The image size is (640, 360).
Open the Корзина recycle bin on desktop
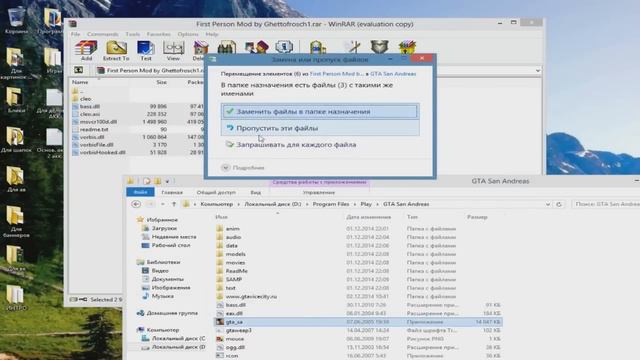click(x=16, y=20)
